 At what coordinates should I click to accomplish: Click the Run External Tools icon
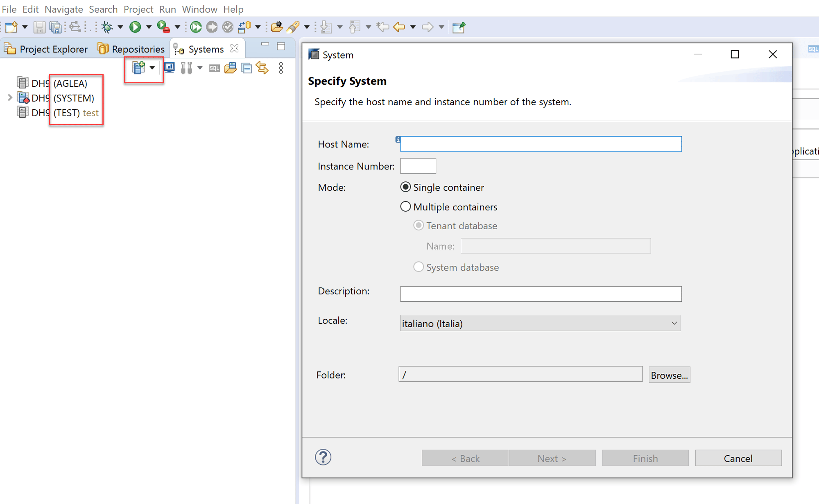coord(163,27)
